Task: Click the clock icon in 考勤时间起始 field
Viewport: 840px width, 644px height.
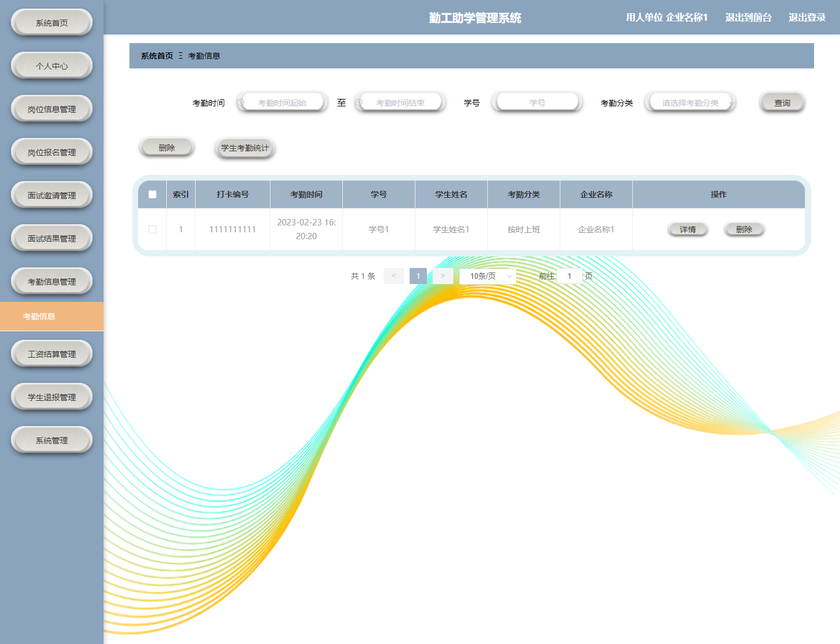Action: [x=241, y=103]
